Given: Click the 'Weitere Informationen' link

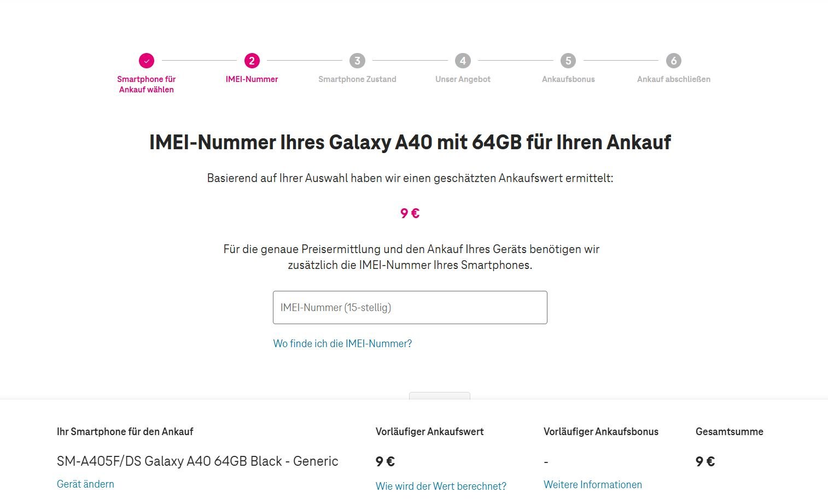Looking at the screenshot, I should tap(593, 484).
